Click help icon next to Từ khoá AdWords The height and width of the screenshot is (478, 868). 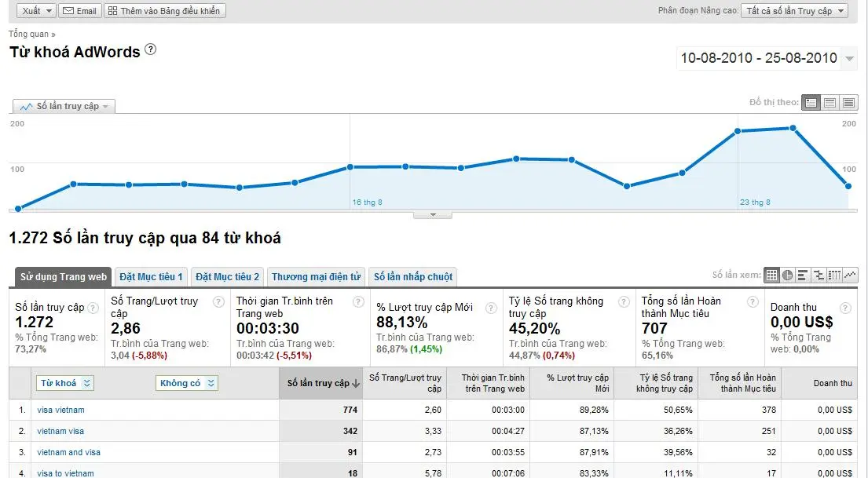coord(151,49)
